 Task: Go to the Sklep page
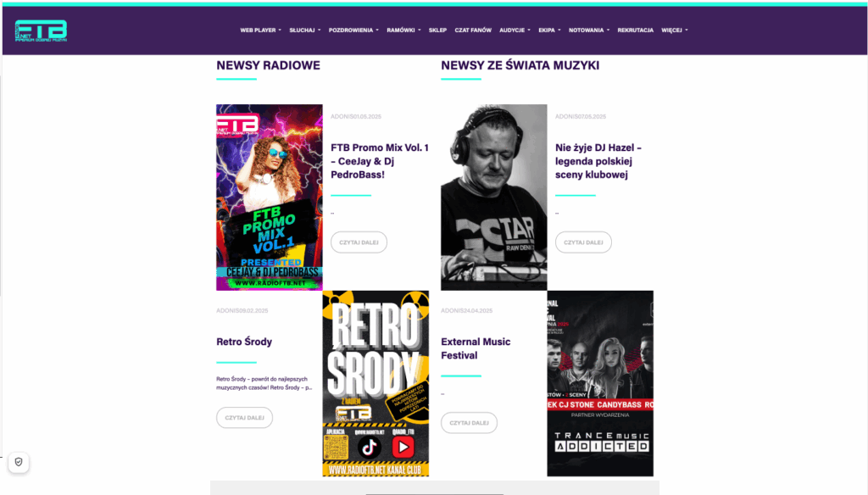click(x=437, y=31)
